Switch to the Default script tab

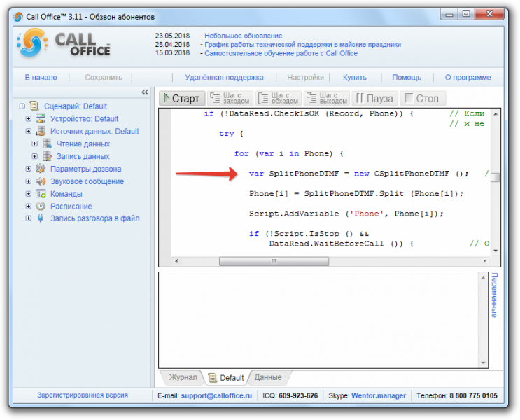click(227, 378)
